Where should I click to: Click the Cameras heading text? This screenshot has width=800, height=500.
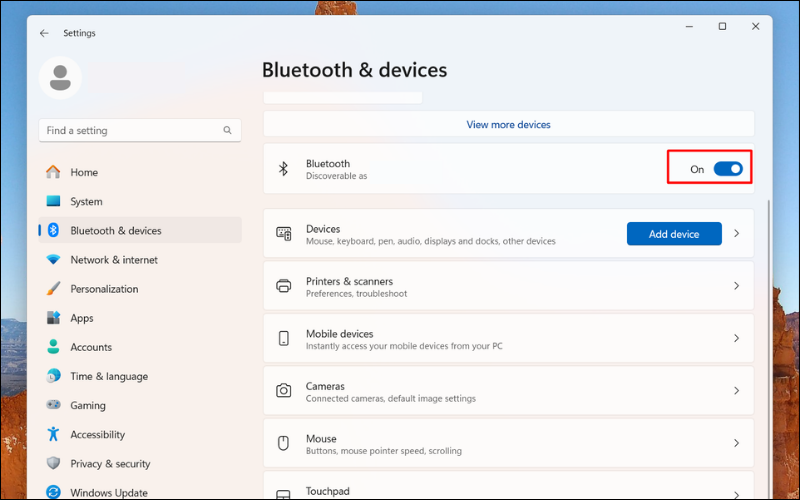click(x=326, y=386)
